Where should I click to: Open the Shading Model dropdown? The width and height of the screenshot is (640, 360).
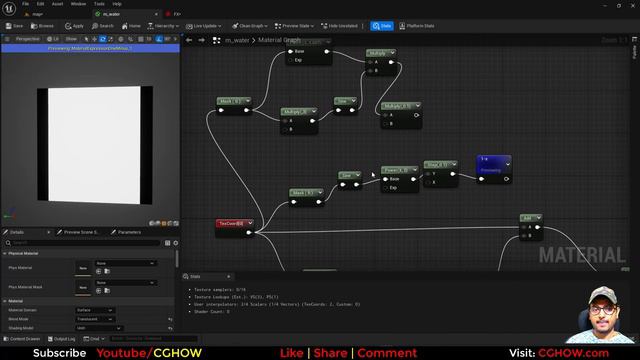(x=99, y=328)
